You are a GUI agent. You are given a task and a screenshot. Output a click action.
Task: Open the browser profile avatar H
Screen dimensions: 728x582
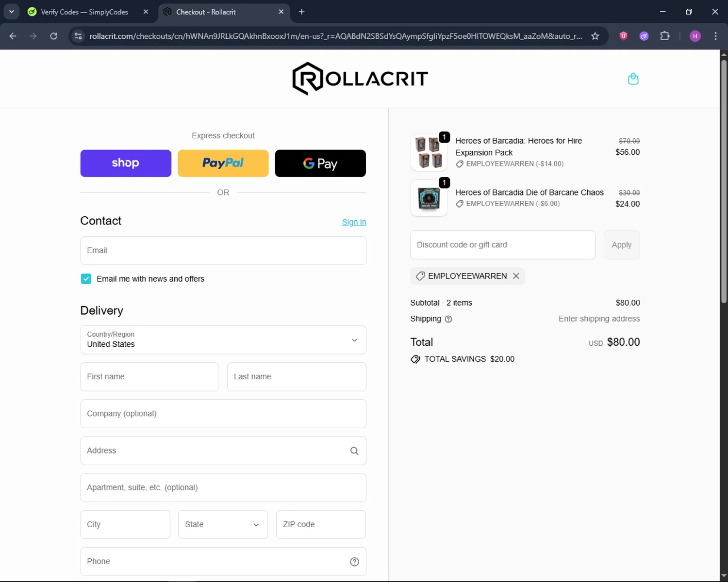[x=695, y=36]
